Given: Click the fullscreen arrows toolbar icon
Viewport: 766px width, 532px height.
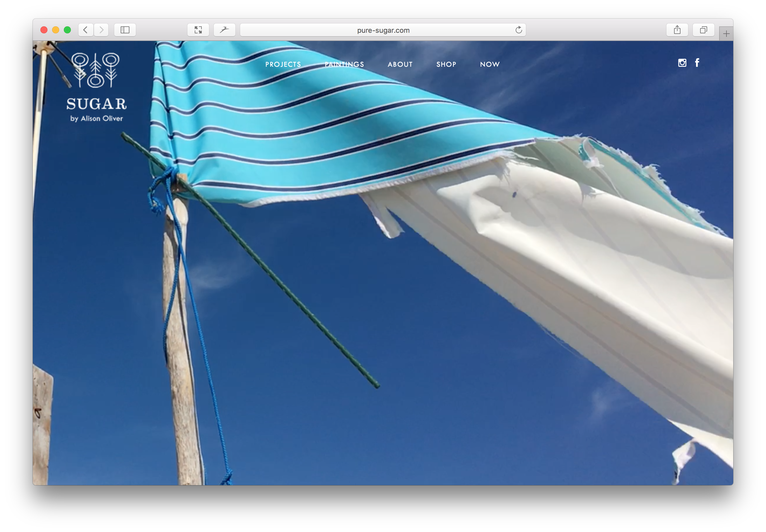Looking at the screenshot, I should coord(198,30).
